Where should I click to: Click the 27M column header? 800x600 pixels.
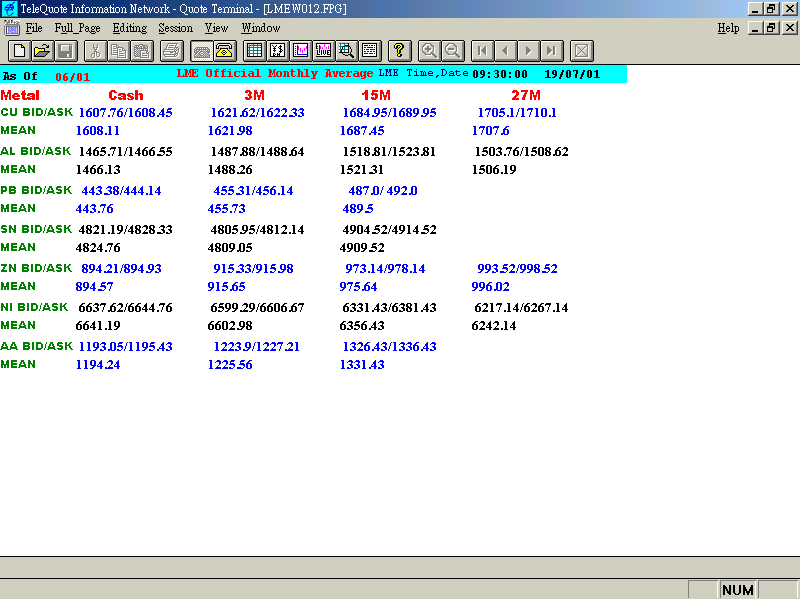coord(526,95)
